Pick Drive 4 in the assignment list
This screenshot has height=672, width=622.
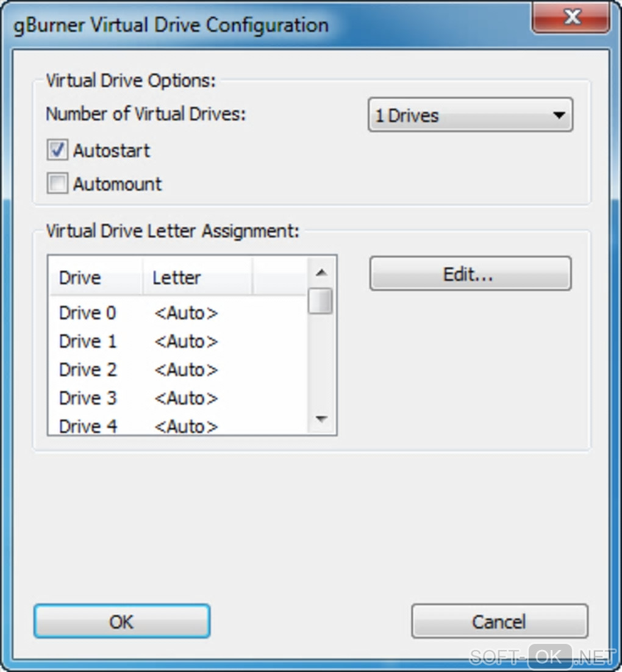click(x=87, y=426)
